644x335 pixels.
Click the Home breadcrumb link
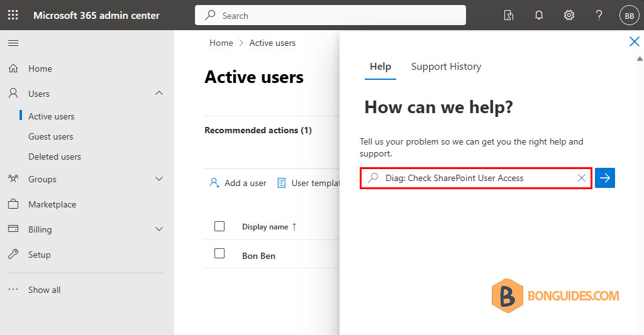click(221, 43)
